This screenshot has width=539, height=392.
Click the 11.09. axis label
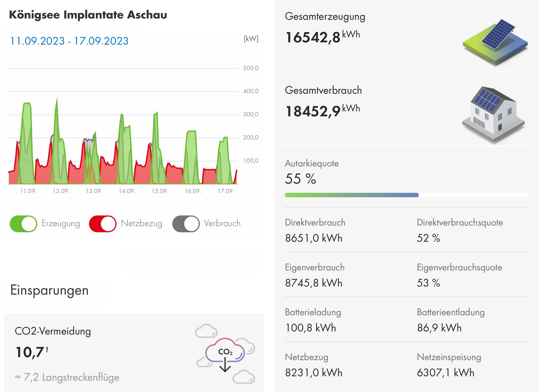[x=28, y=191]
